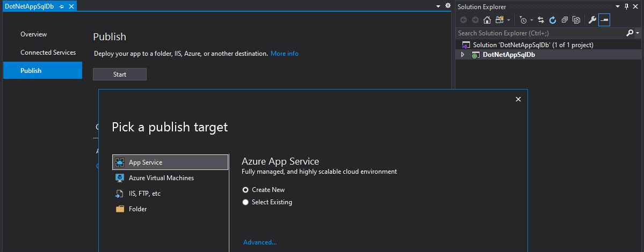Click the solution and folder view switch icon
Screen dimensions: 644x252
pyautogui.click(x=499, y=20)
